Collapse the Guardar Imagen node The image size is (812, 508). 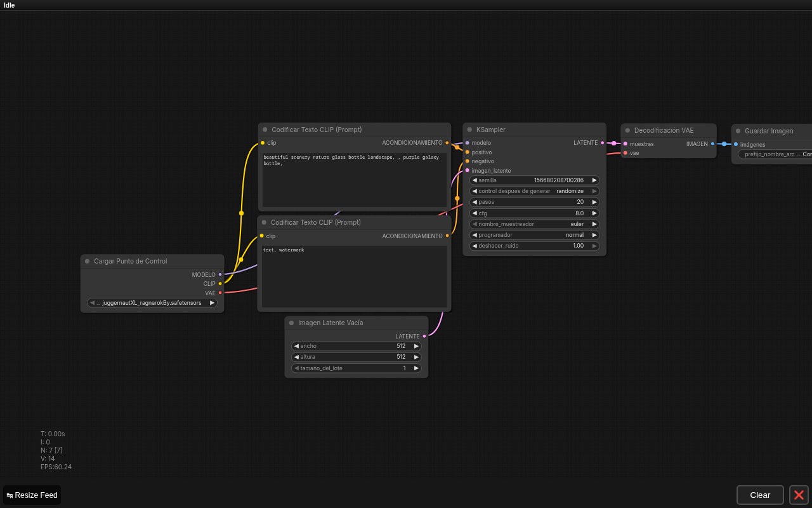[x=738, y=131]
